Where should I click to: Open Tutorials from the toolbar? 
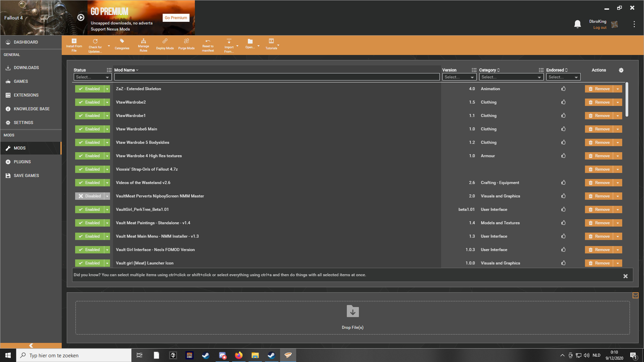click(271, 45)
